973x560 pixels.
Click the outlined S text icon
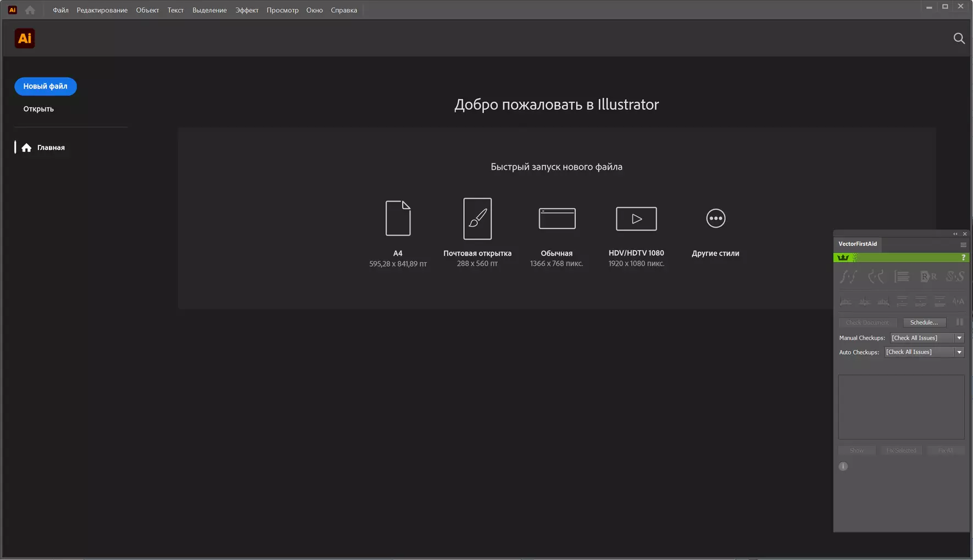tap(955, 277)
